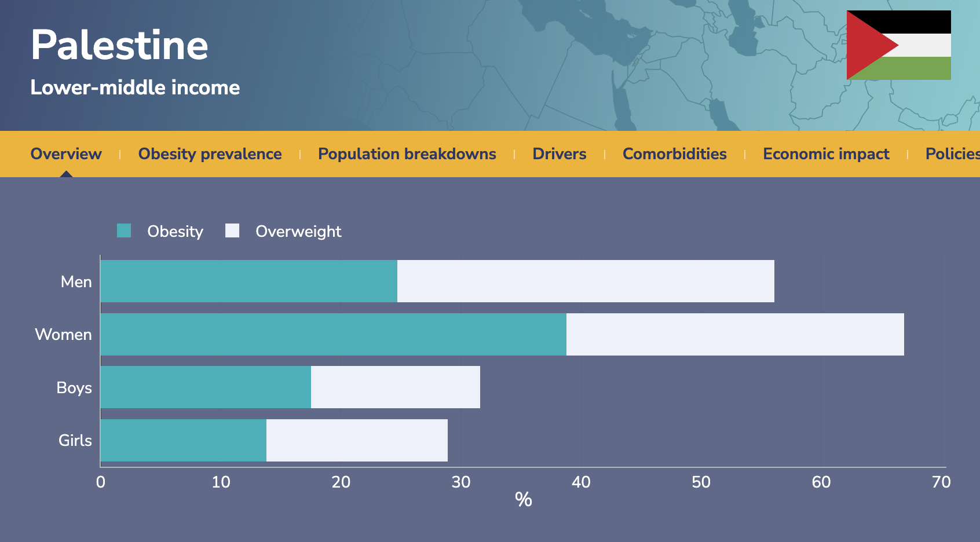The width and height of the screenshot is (980, 542).
Task: Open the Comorbidities tab
Action: (x=674, y=154)
